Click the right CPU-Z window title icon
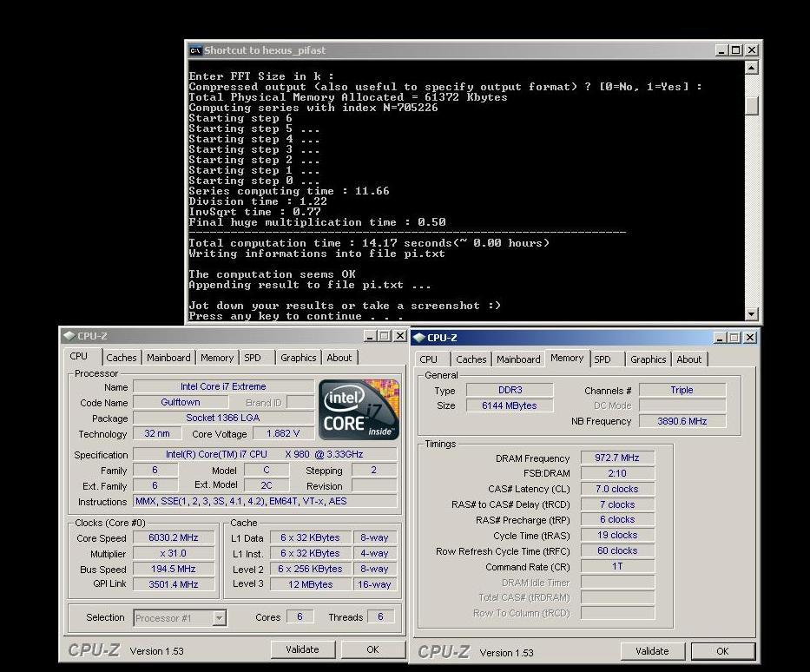810x672 pixels. click(419, 337)
